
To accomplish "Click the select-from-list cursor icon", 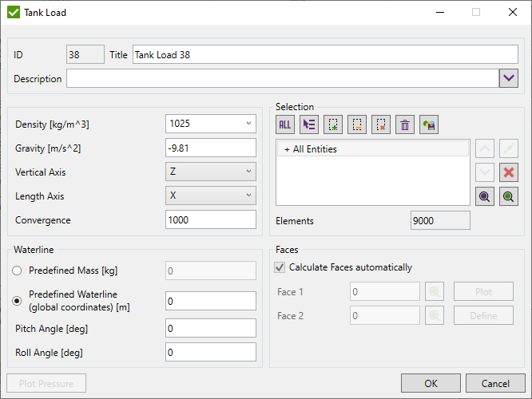I will 309,124.
